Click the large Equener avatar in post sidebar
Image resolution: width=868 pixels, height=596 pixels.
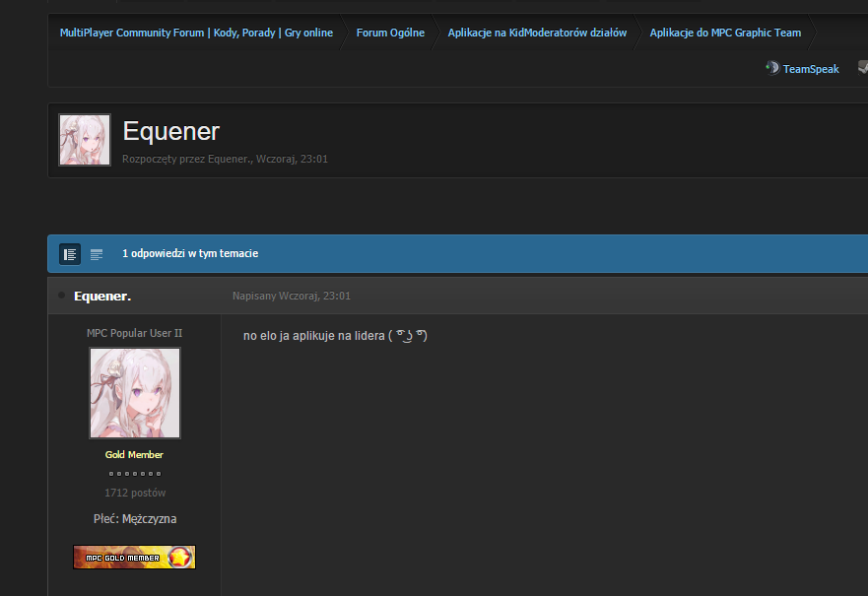(x=135, y=393)
